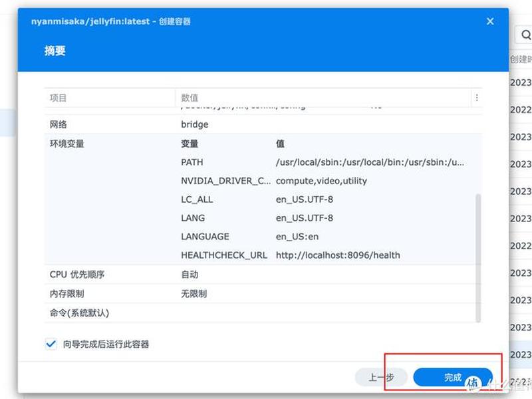Click the LC_ALL en_US.UTF-8 value
Image resolution: width=532 pixels, height=399 pixels.
click(x=305, y=199)
